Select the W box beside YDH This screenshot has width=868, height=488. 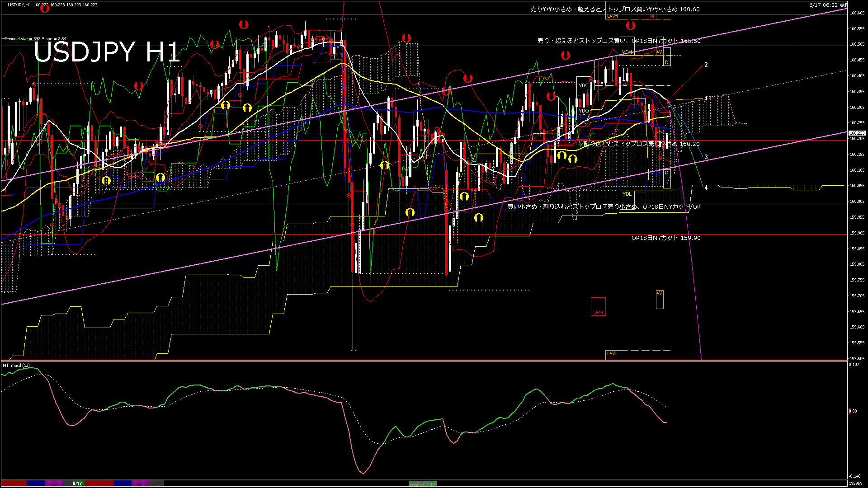tap(660, 46)
